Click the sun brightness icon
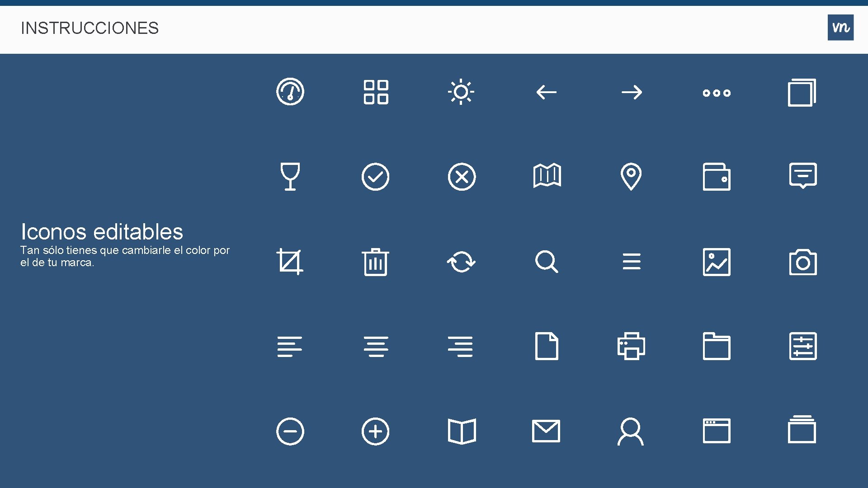Screen dimensions: 868x488 (x=461, y=92)
